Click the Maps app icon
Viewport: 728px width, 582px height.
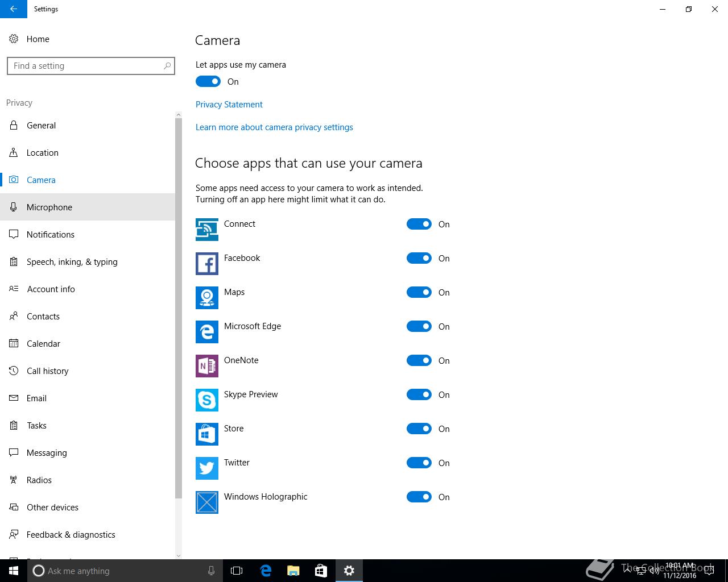207,298
